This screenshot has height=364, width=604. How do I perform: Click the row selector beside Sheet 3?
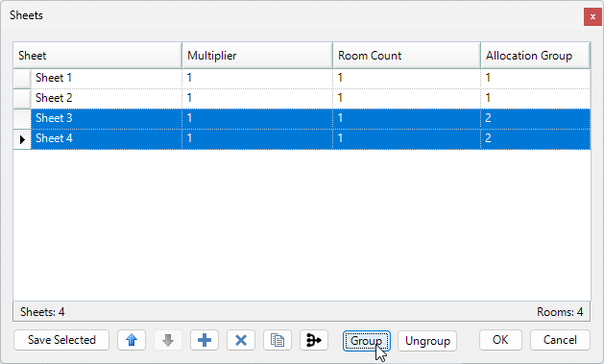[22, 118]
